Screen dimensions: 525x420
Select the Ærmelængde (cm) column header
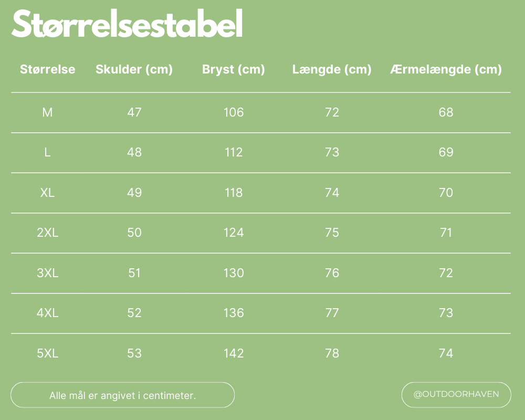click(446, 69)
